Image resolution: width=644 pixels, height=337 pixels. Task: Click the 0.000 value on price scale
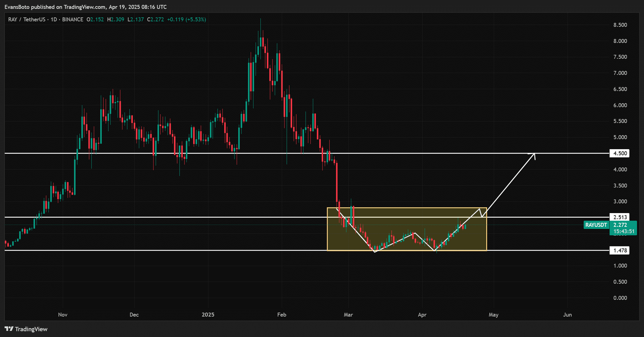click(x=620, y=298)
